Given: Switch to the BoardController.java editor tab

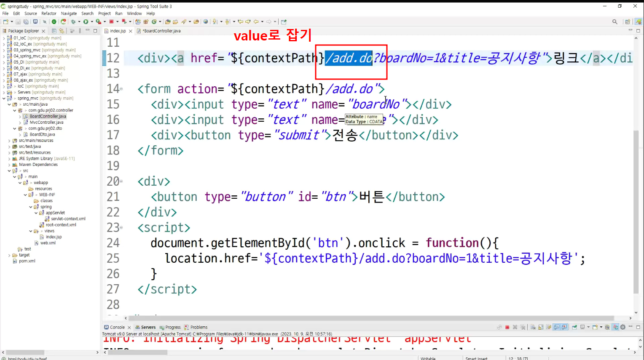Looking at the screenshot, I should point(159,31).
